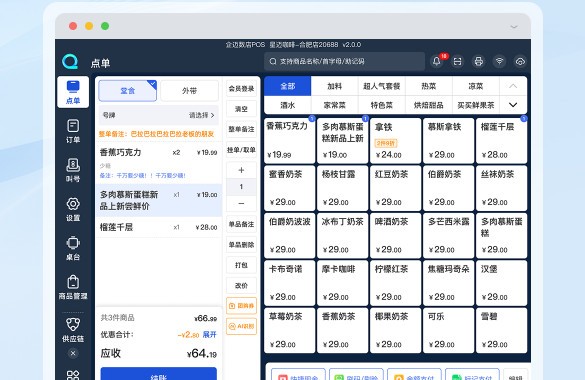Click the 会员登录 button
This screenshot has width=585, height=380.
click(x=241, y=89)
